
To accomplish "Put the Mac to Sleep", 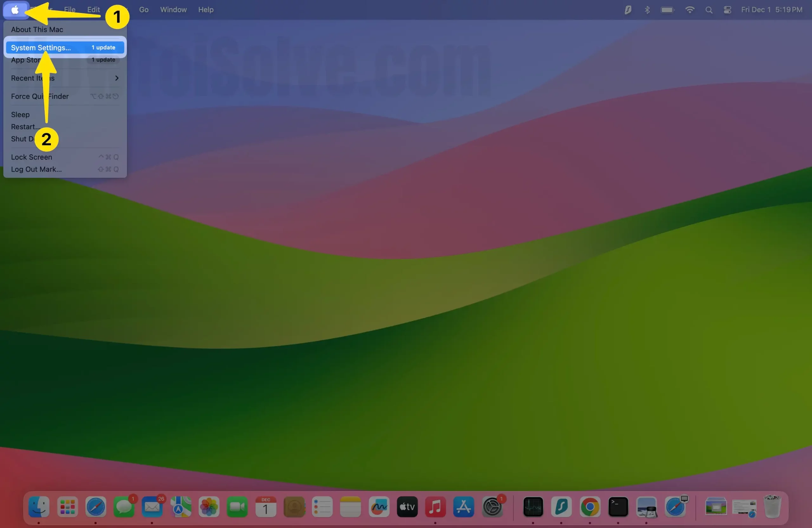I will [65, 114].
